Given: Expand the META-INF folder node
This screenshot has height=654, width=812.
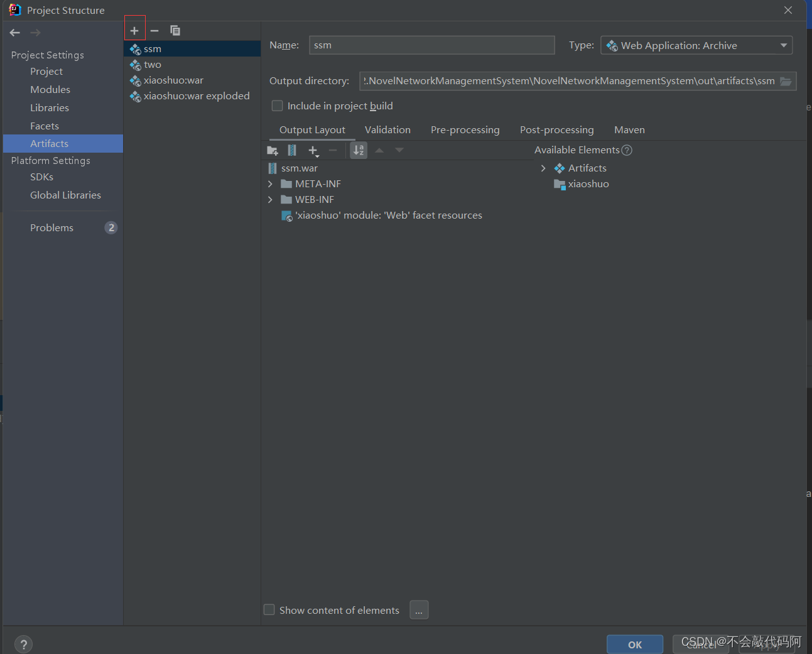Looking at the screenshot, I should [270, 184].
